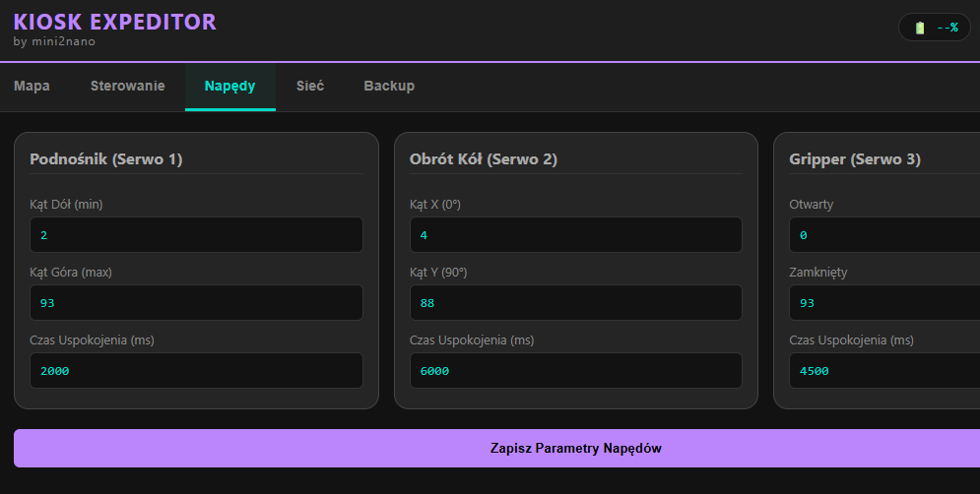Viewport: 980px width, 494px height.
Task: Click the Gripper Otwarty input
Action: (x=883, y=235)
